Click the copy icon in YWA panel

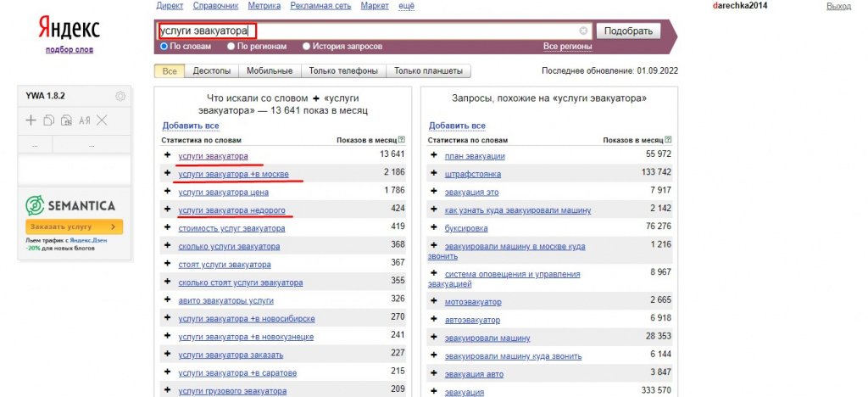[x=48, y=120]
